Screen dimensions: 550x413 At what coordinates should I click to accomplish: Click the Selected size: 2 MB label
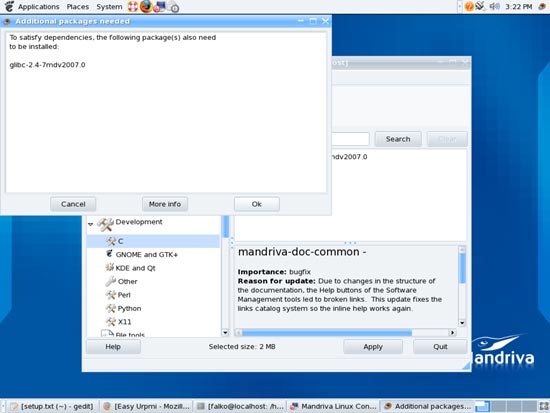[x=242, y=347]
